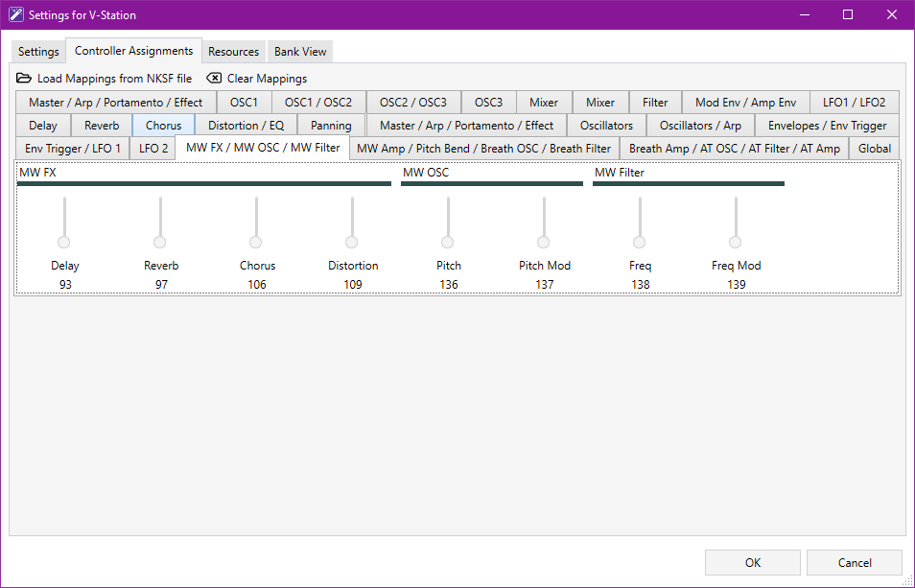Open the Distortion / EQ tab

(246, 126)
